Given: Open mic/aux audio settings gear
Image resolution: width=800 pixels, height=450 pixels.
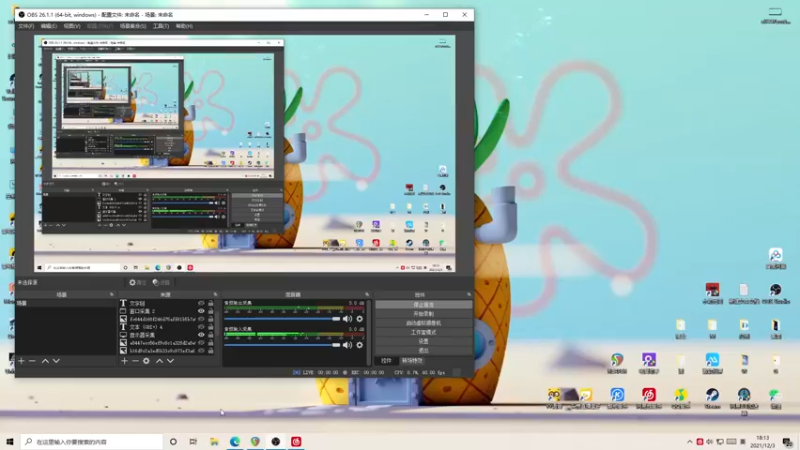Looking at the screenshot, I should (x=360, y=345).
